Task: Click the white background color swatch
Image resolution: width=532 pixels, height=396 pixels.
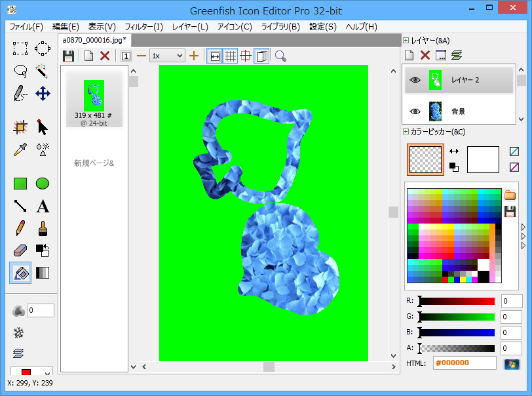Action: pos(483,159)
